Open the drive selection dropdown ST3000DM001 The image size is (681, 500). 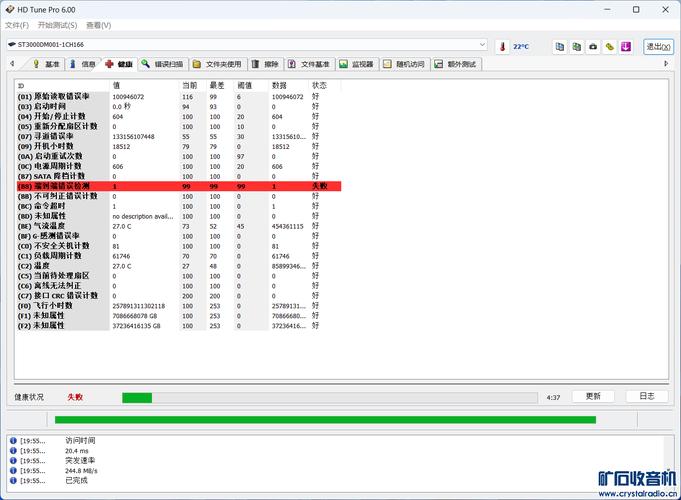pyautogui.click(x=247, y=45)
